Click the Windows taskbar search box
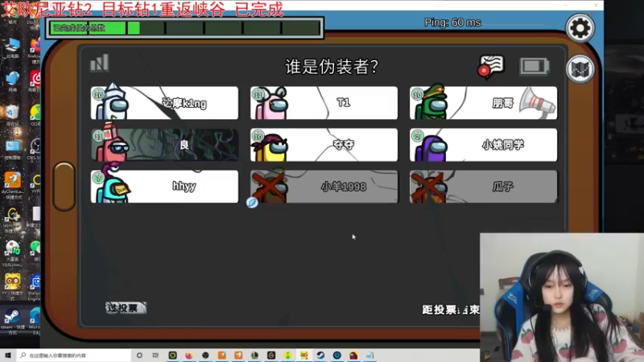644x362 pixels. tap(74, 356)
